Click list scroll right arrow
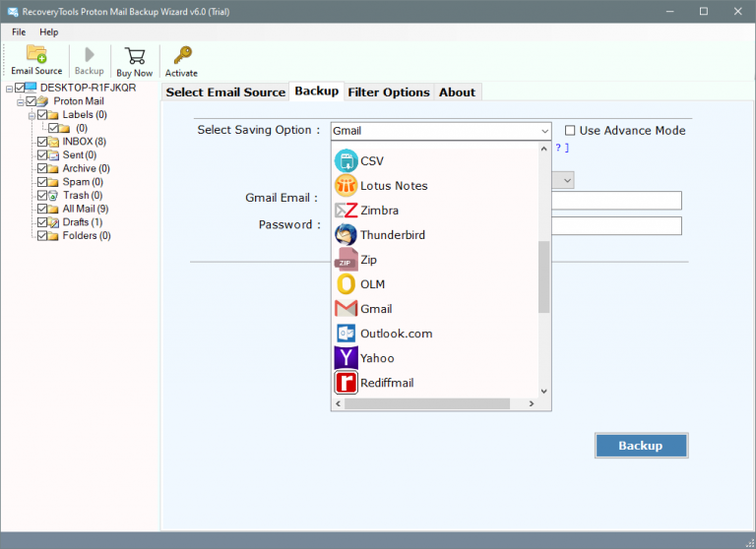 point(532,403)
